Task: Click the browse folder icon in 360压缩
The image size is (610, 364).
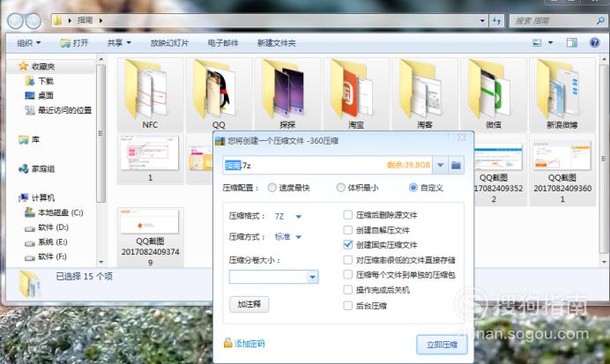Action: [x=456, y=166]
